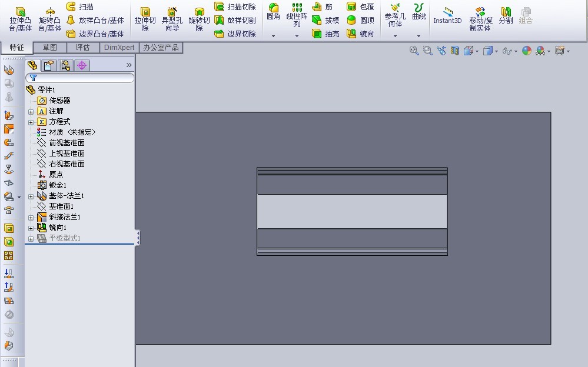
Task: Expand the 斜接法兰1 tree node
Action: coord(31,218)
